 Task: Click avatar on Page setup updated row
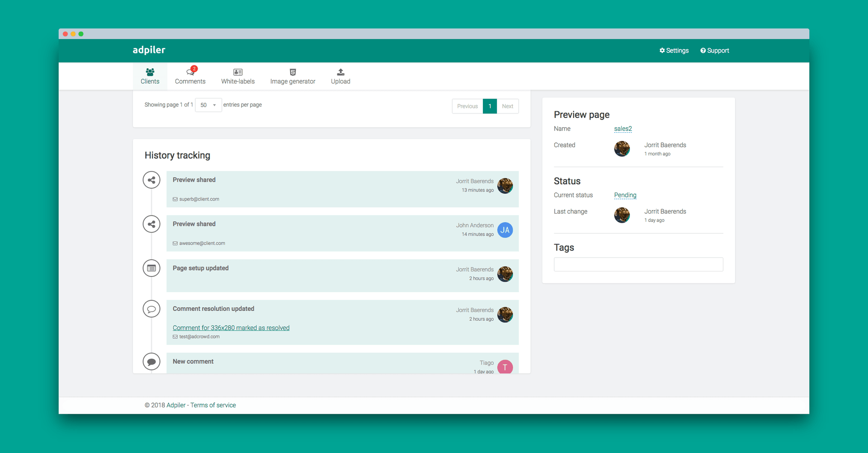point(505,274)
